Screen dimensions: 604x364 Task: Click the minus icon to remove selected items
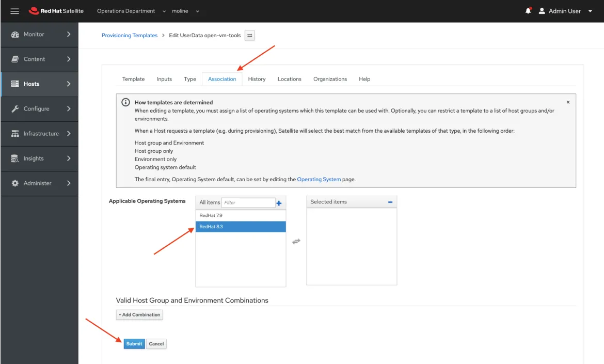point(390,202)
